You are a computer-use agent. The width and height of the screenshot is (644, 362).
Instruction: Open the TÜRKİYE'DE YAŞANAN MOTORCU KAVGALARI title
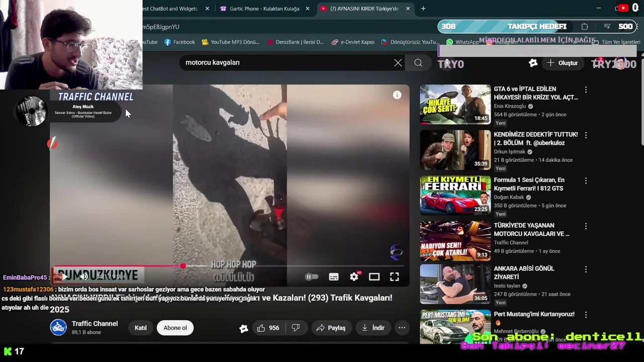(x=531, y=230)
